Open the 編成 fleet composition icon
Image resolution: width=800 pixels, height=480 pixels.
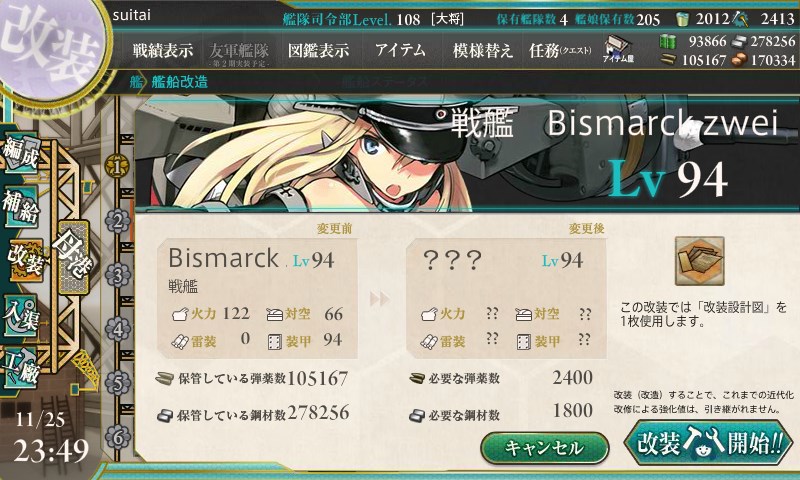[x=21, y=153]
